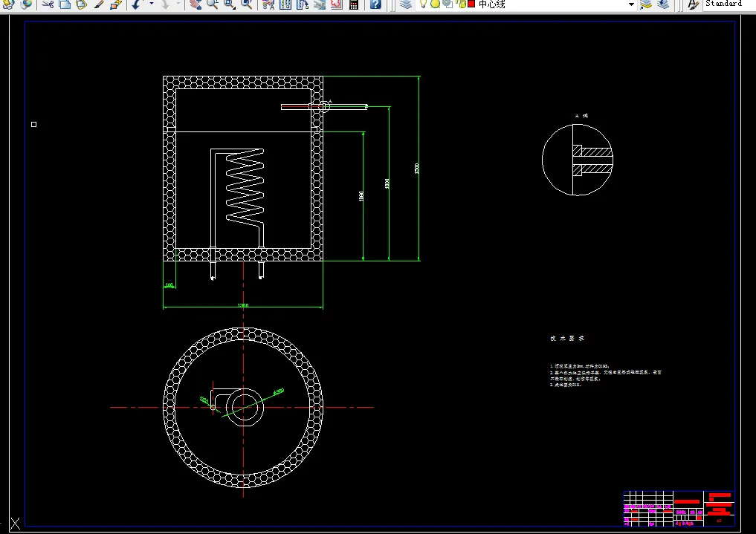756x534 pixels.
Task: Select the technical requirements notes paragraph
Action: (x=606, y=376)
